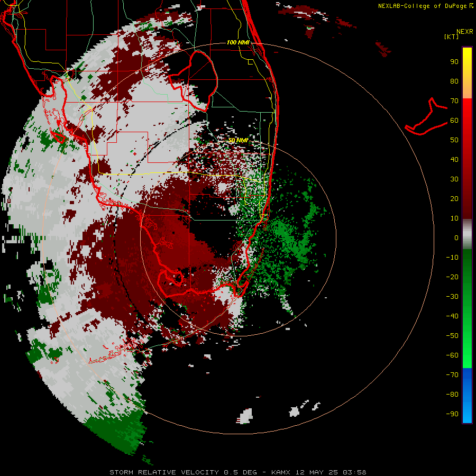The image size is (476, 476).
Task: Click the gray zero-velocity band on color bar
Action: 467,234
